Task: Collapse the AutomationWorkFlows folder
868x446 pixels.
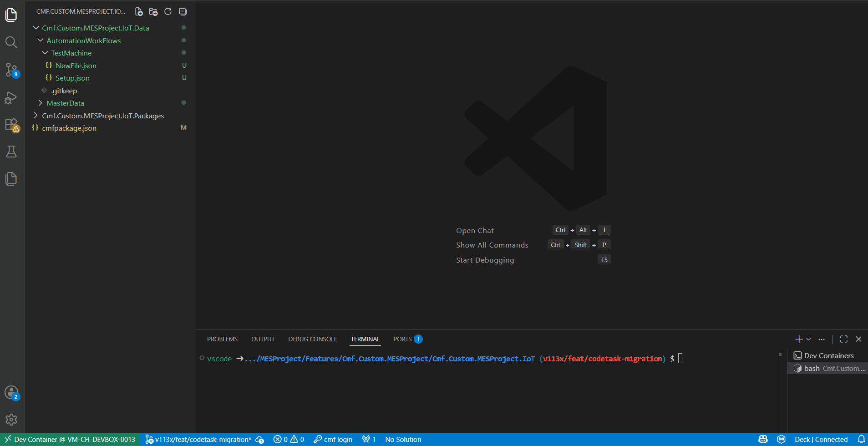Action: tap(110, 41)
